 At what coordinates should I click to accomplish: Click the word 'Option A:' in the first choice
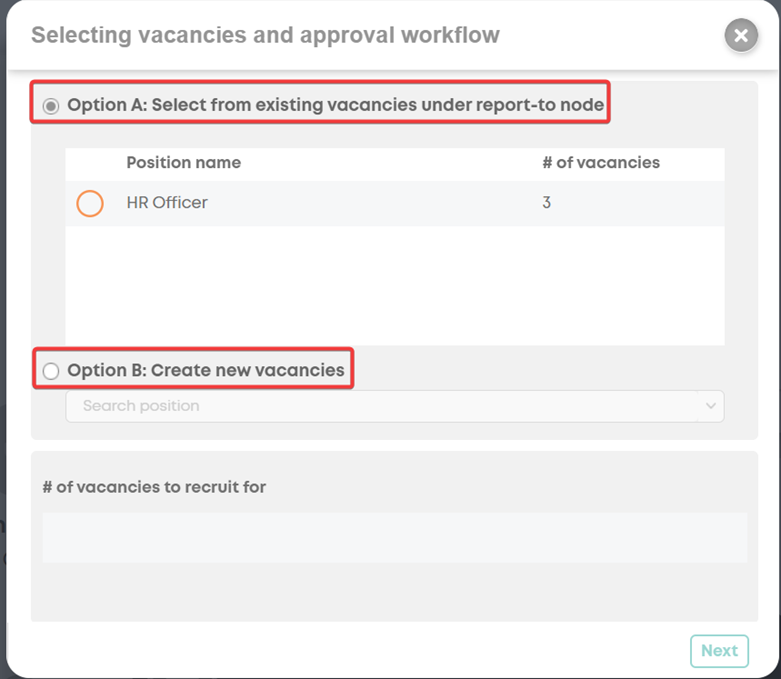pyautogui.click(x=107, y=105)
